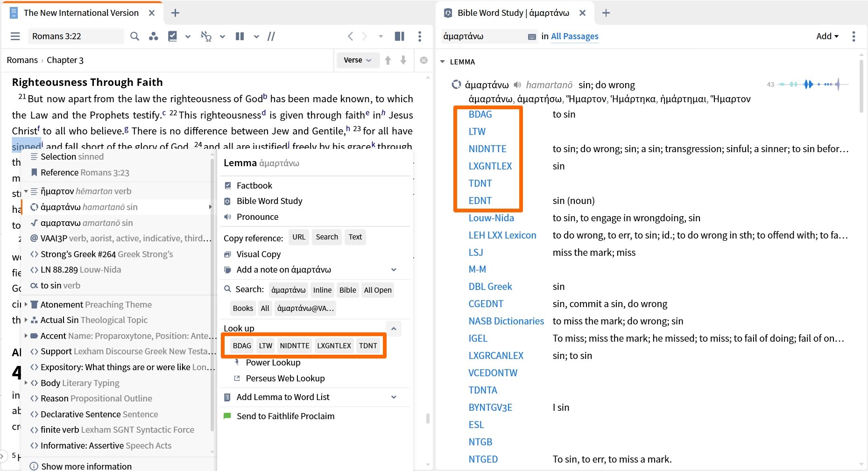Open the Verse locator dropdown
Viewport: 868px width, 471px height.
tap(358, 60)
